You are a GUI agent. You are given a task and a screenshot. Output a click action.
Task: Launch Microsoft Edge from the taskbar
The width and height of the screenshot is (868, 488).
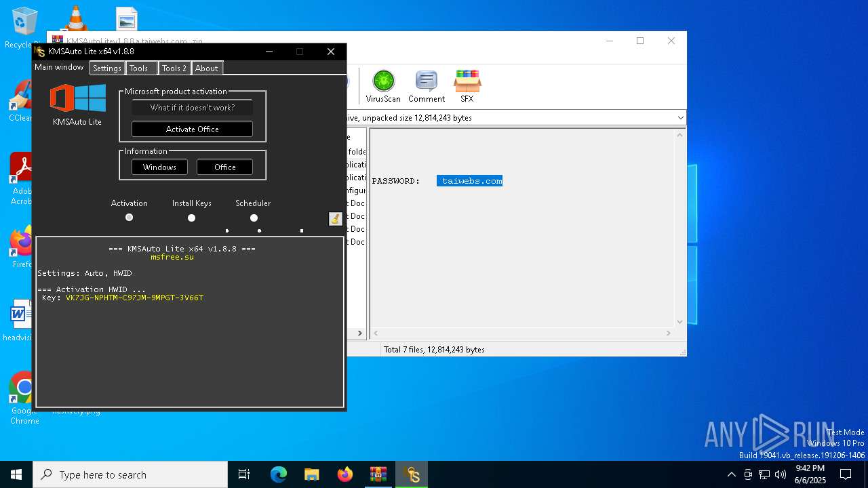pyautogui.click(x=279, y=474)
